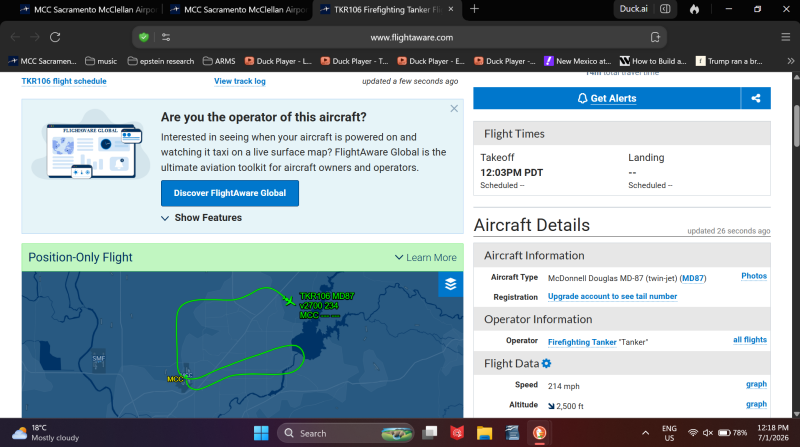Open the weather widget showing 18°C
Screen dimensions: 800x447
click(x=46, y=433)
